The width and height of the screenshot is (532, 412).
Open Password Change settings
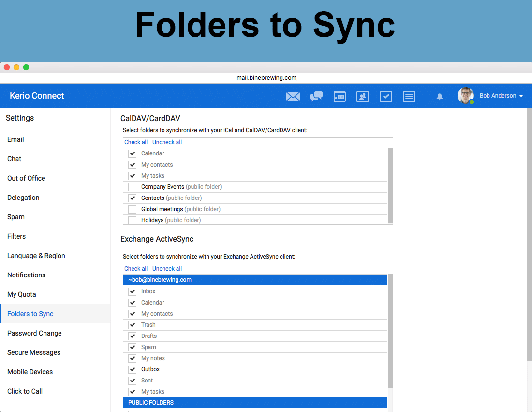click(x=34, y=333)
